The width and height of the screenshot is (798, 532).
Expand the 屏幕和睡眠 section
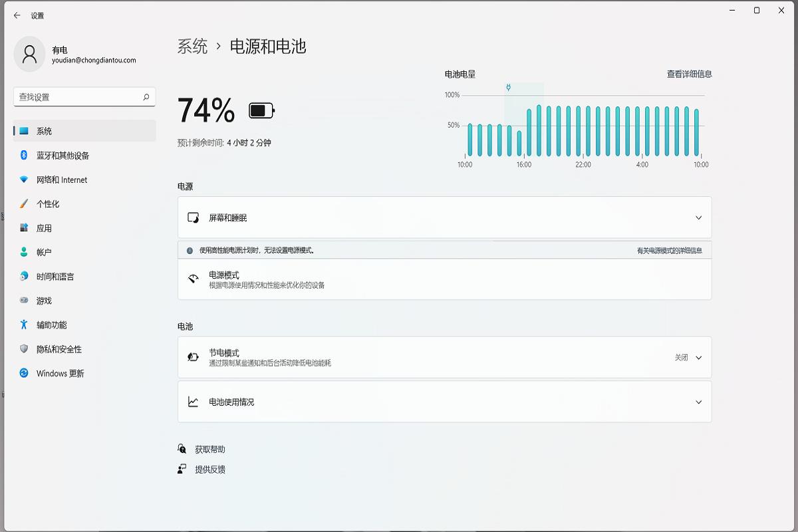point(698,217)
